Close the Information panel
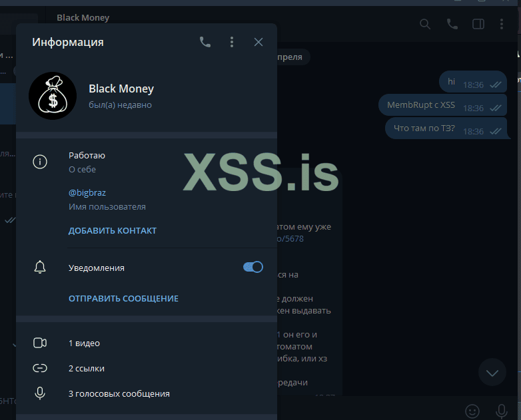 pyautogui.click(x=259, y=42)
